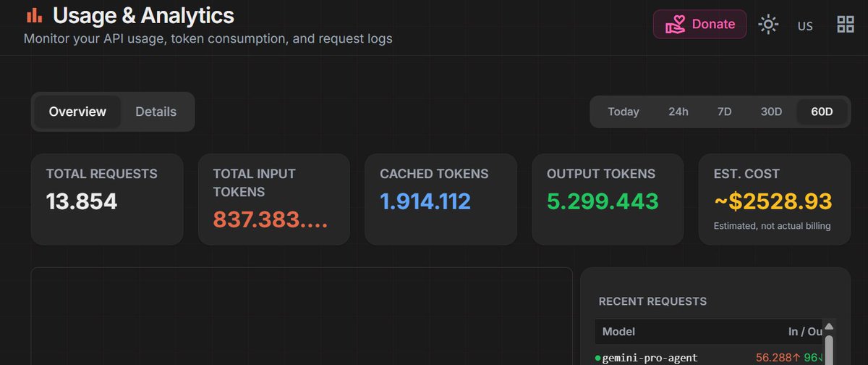Open the US language selector

[805, 26]
